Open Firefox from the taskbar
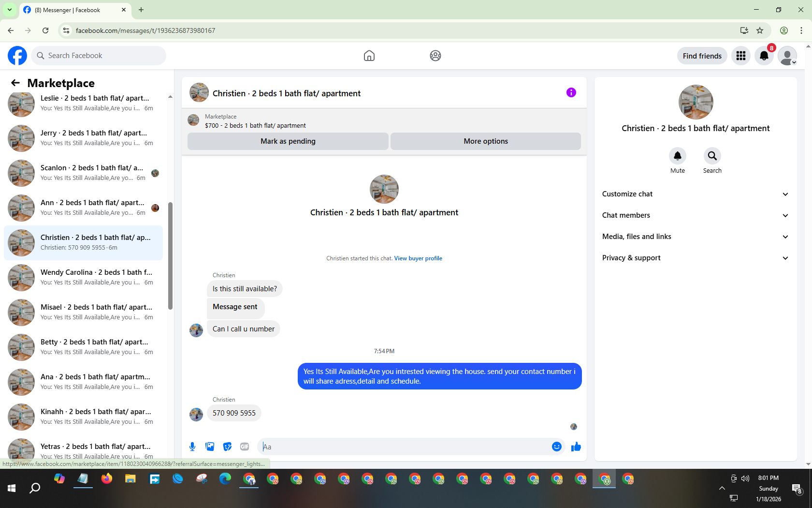812x508 pixels. [x=107, y=479]
